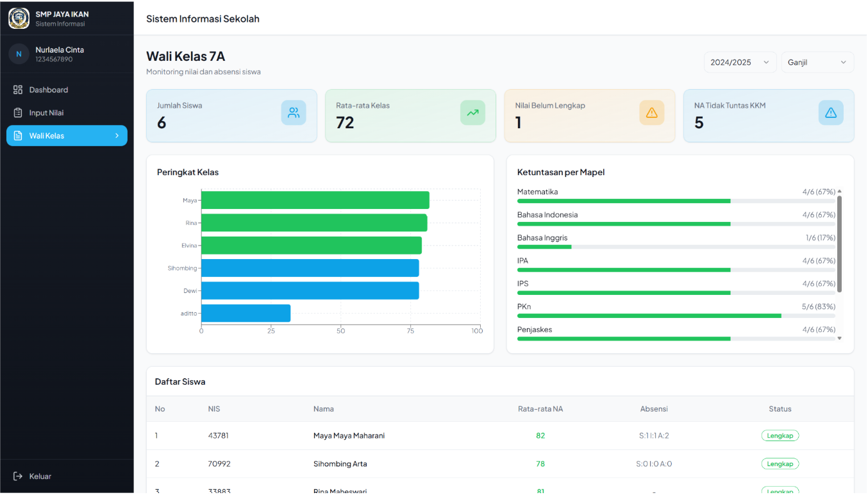This screenshot has height=495, width=868.
Task: Click the chevron on Wali Kelas item
Action: (117, 136)
